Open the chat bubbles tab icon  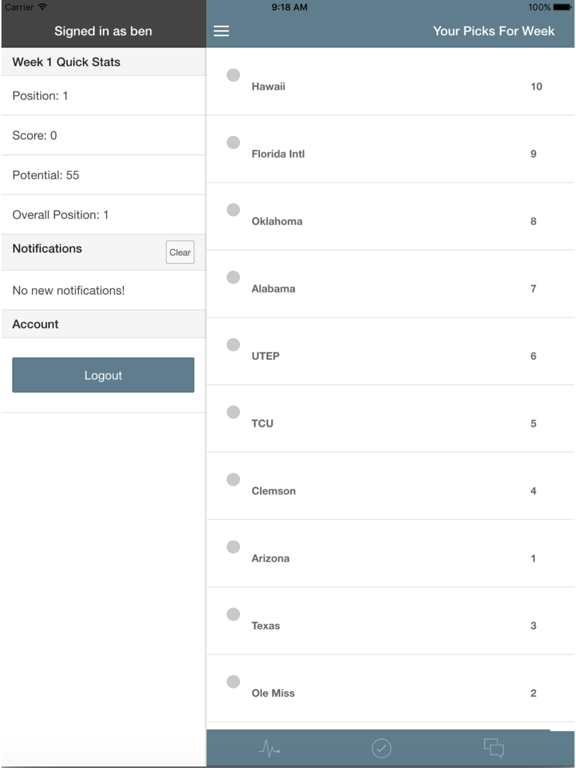click(x=494, y=748)
